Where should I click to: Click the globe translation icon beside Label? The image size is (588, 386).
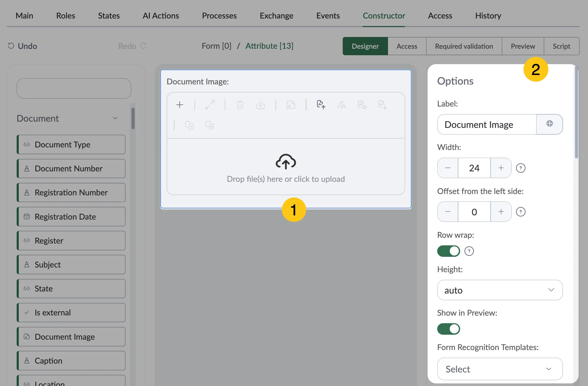[549, 124]
